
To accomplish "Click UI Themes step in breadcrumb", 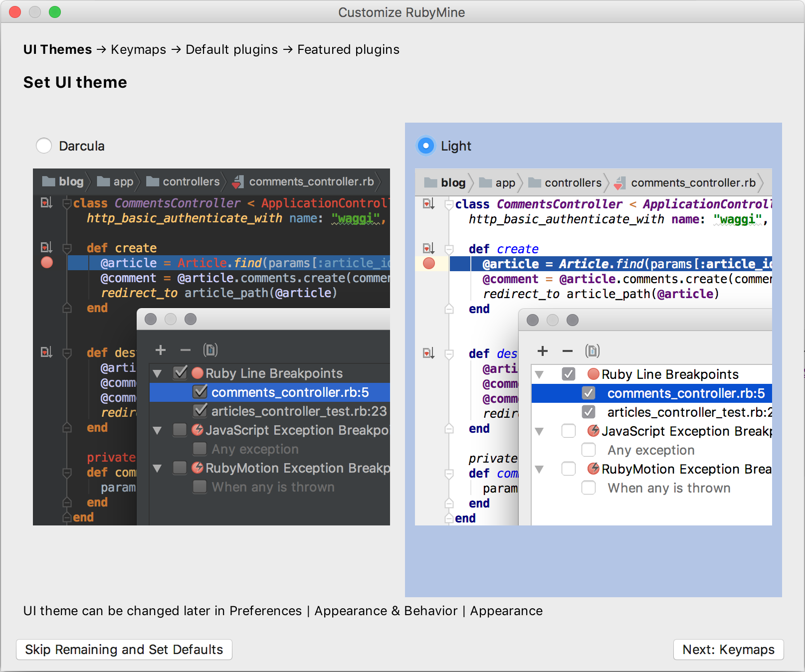I will [57, 49].
